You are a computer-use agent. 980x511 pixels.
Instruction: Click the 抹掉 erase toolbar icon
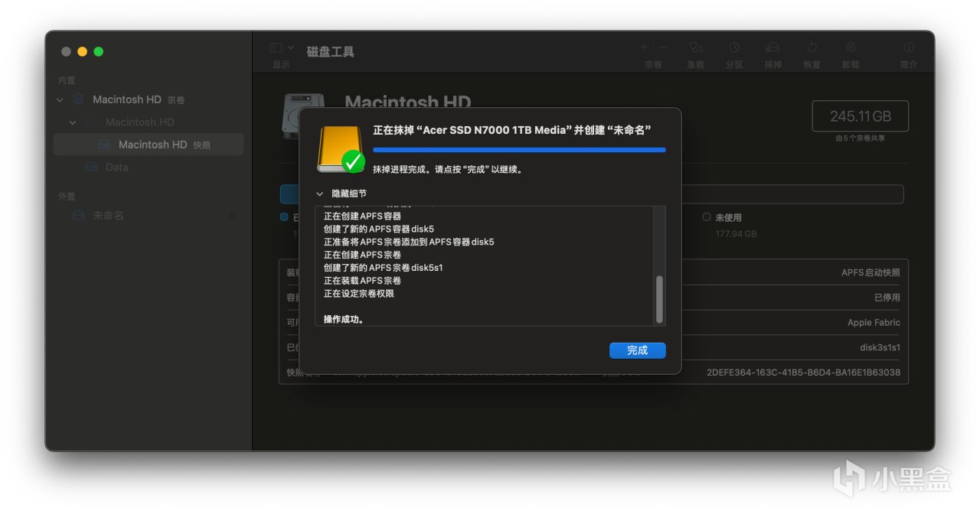pos(773,47)
